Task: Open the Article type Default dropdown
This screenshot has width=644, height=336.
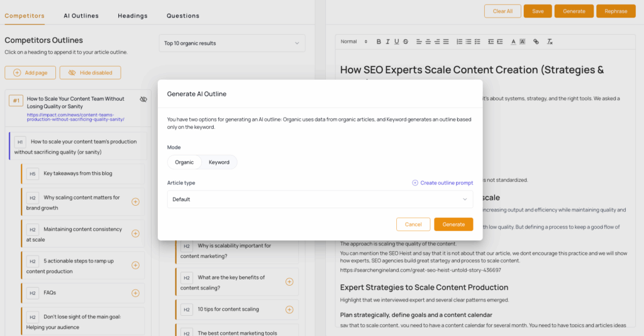Action: pos(320,199)
